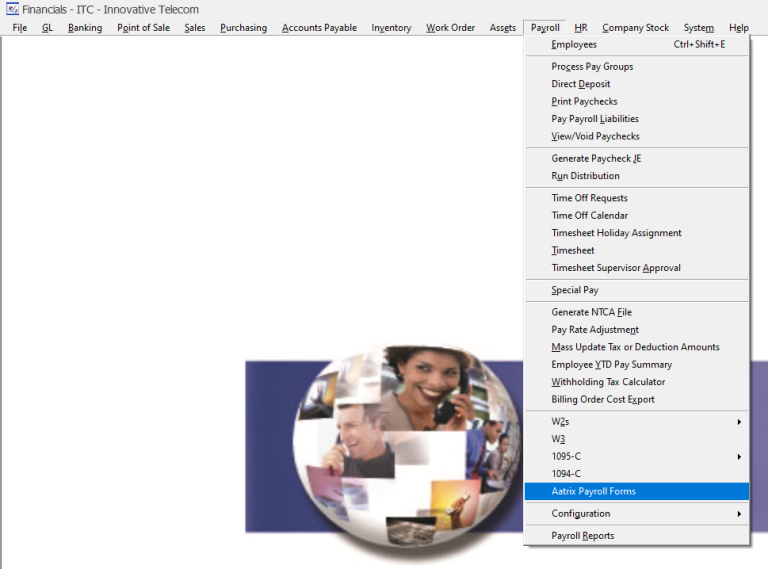Image resolution: width=768 pixels, height=569 pixels.
Task: Click the HR menu bar item
Action: point(581,28)
